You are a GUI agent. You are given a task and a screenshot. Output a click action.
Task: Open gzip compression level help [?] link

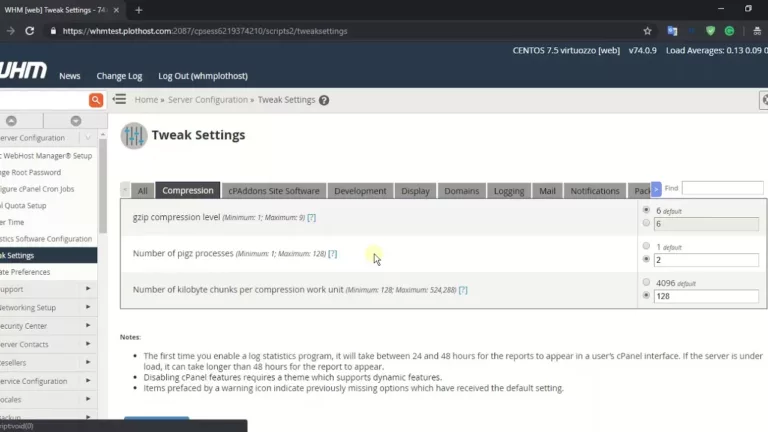pyautogui.click(x=312, y=217)
